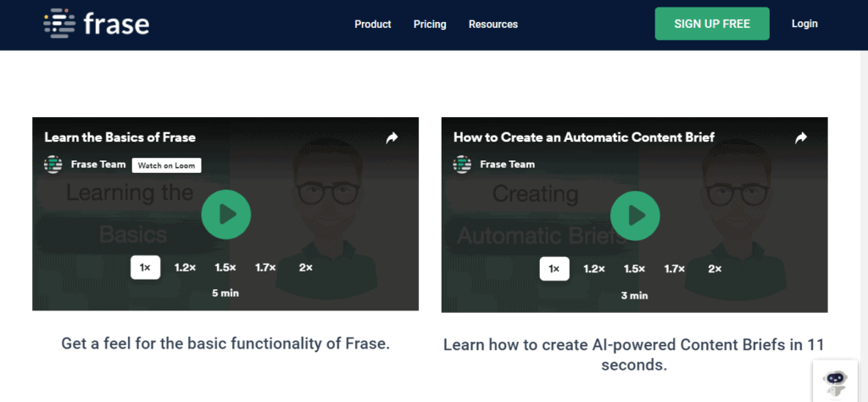The image size is (868, 402).
Task: Select 1.7× speed on right video
Action: (x=675, y=269)
